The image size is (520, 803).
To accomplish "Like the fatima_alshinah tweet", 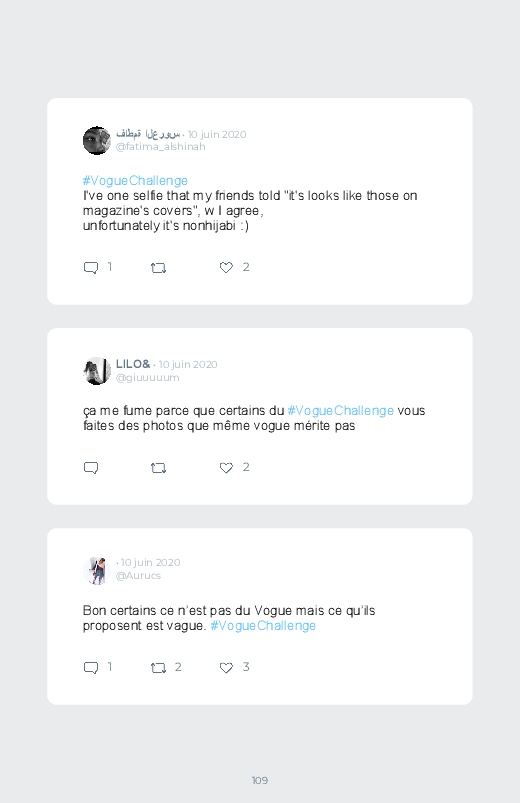I will tap(226, 267).
